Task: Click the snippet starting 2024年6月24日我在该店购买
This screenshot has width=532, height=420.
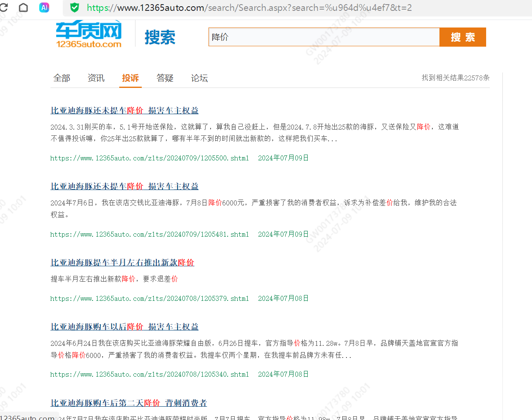Action: pyautogui.click(x=254, y=349)
